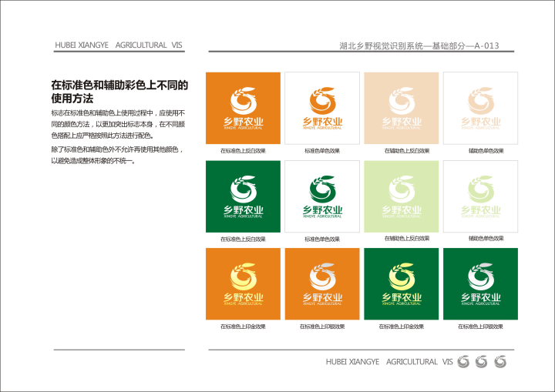Select the white logo on the dark green tile
Viewport: 555px width, 392px height.
(x=243, y=196)
